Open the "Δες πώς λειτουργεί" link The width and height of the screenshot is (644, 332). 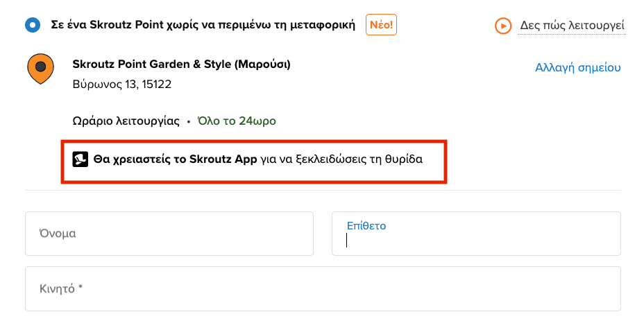click(572, 26)
